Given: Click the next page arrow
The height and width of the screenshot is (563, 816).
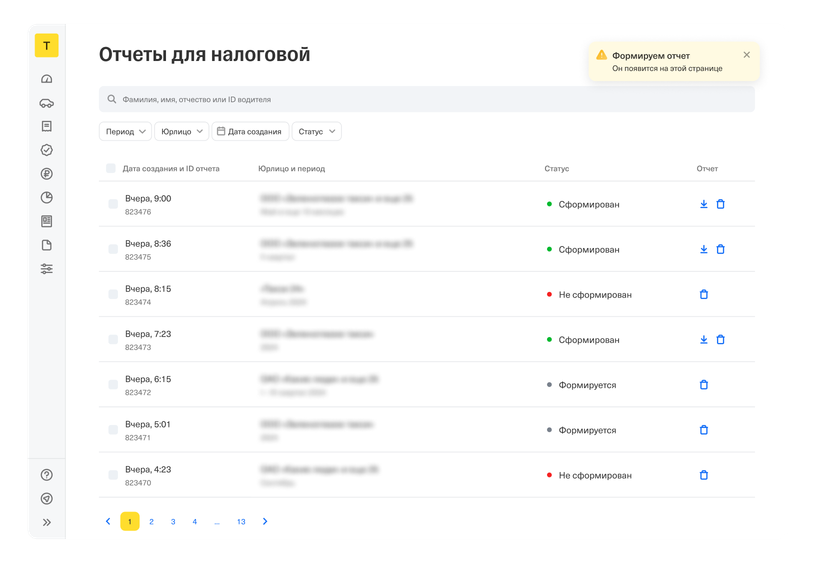Looking at the screenshot, I should (x=265, y=521).
